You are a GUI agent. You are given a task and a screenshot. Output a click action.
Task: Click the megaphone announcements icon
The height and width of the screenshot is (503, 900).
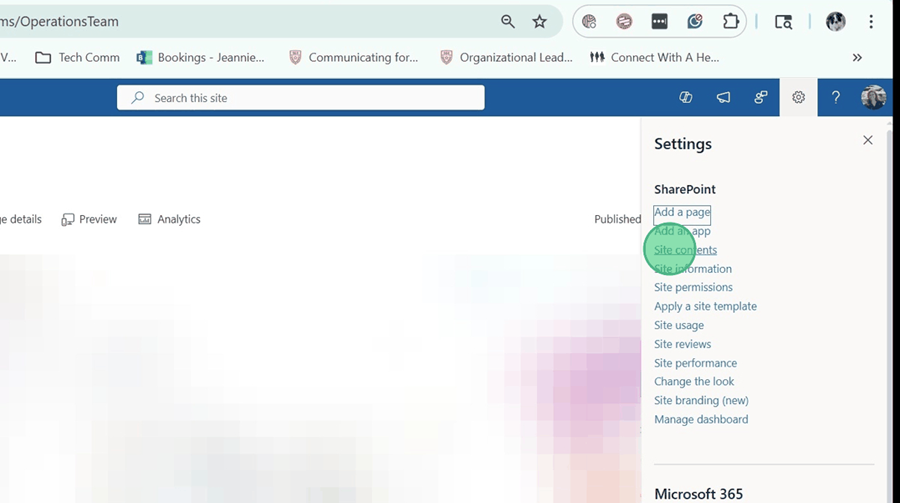click(723, 98)
